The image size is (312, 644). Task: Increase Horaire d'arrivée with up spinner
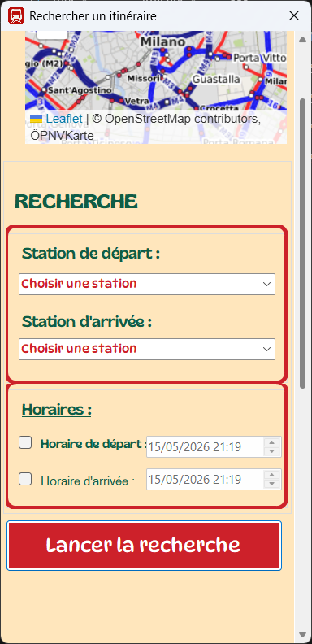click(271, 475)
